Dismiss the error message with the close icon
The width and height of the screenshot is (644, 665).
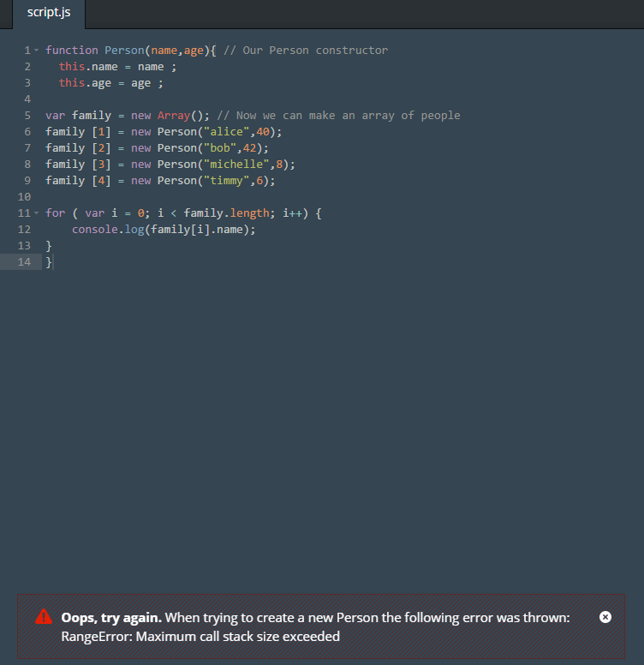point(605,617)
